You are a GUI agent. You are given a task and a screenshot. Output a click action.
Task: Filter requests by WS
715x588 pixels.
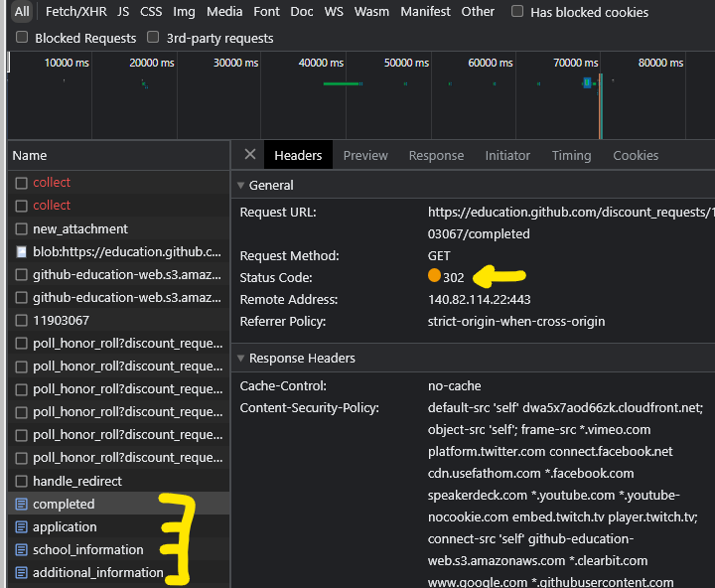tap(334, 11)
